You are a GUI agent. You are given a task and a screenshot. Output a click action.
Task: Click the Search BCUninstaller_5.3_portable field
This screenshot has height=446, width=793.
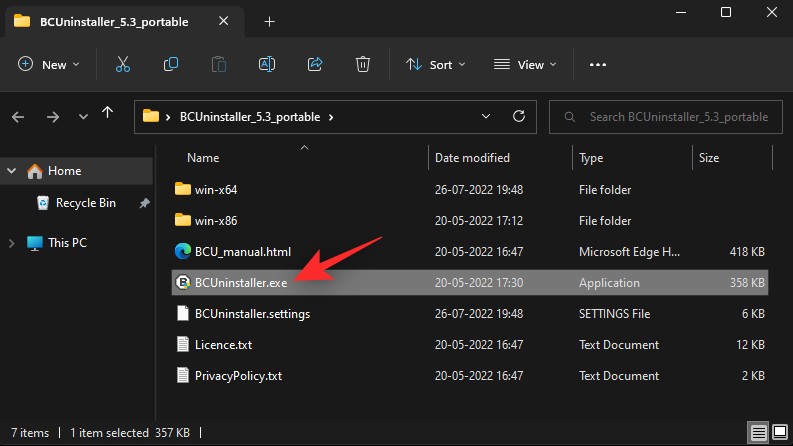pos(666,117)
